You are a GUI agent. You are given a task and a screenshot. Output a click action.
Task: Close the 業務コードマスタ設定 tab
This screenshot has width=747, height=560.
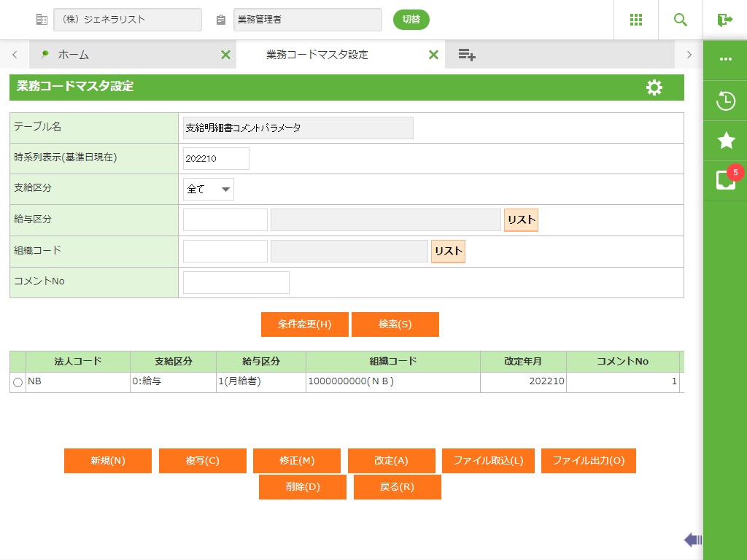point(433,55)
